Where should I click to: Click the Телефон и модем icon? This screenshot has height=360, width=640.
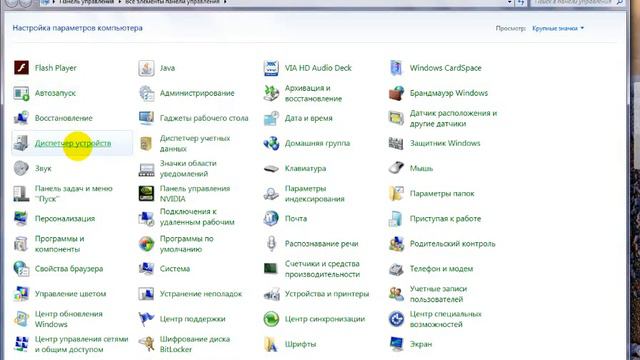click(396, 269)
